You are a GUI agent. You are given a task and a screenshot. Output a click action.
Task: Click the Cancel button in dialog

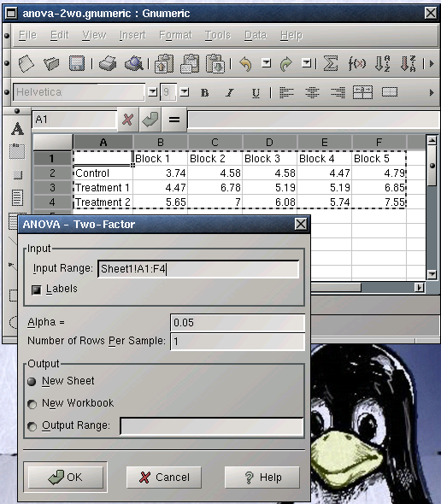tap(164, 477)
